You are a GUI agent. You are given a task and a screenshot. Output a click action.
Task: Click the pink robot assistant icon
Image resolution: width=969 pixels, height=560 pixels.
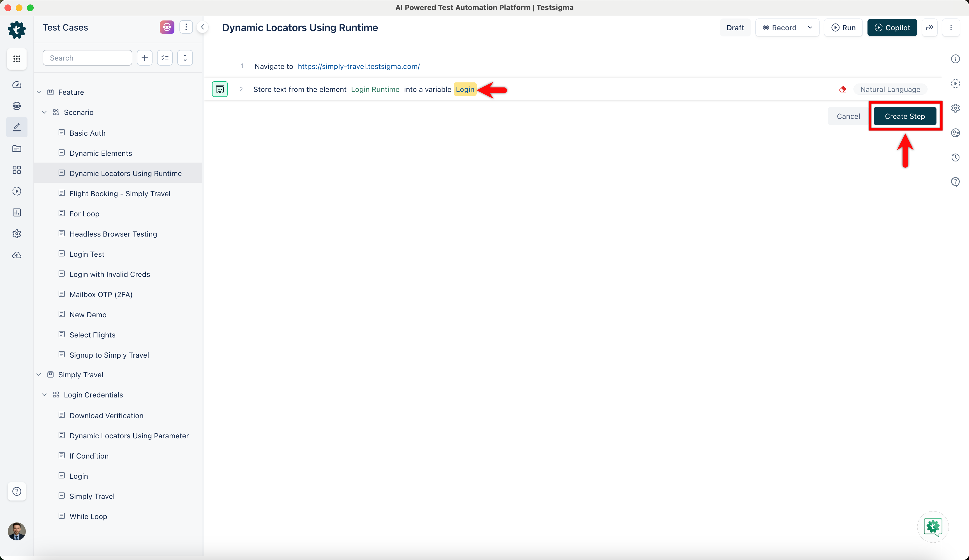(x=167, y=27)
